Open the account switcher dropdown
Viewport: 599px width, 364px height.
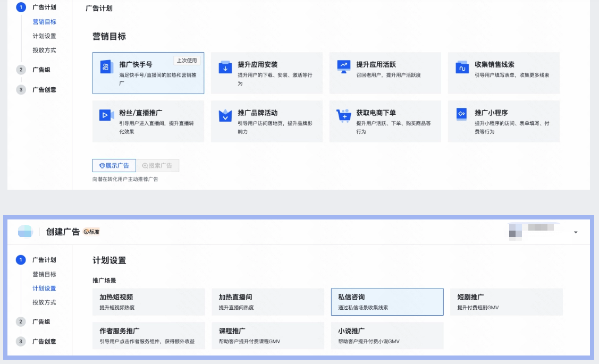point(575,232)
